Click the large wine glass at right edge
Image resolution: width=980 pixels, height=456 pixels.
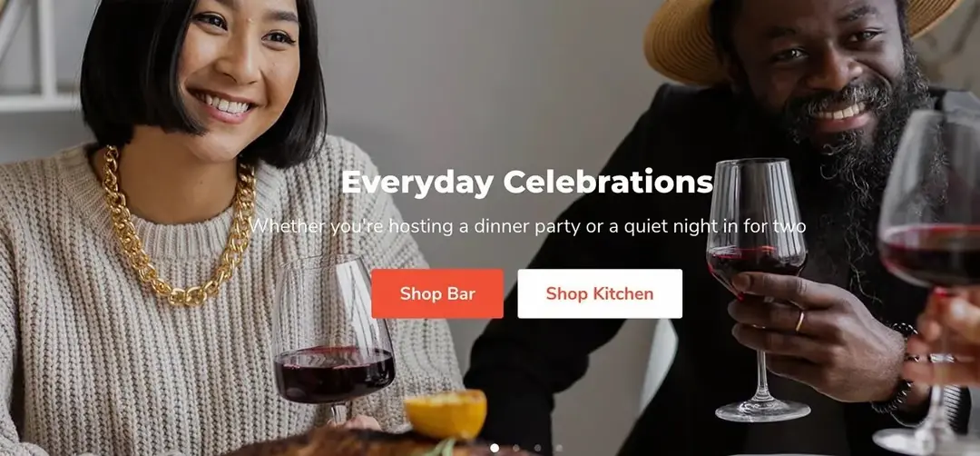click(x=929, y=282)
